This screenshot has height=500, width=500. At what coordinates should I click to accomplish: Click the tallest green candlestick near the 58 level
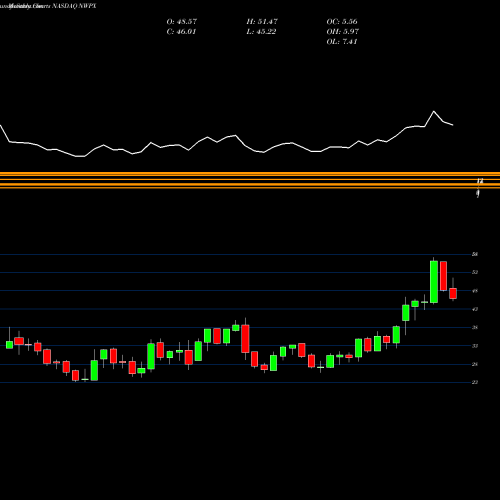pos(434,282)
